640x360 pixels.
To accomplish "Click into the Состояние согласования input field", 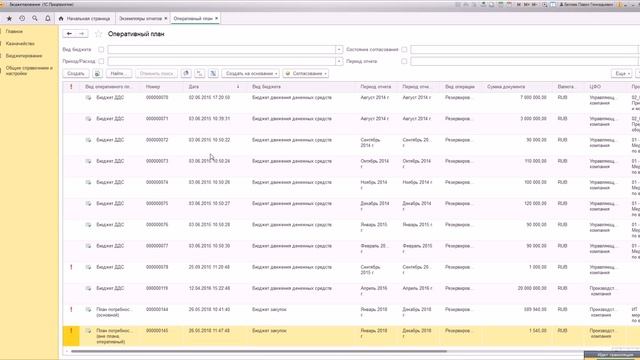I will (524, 49).
